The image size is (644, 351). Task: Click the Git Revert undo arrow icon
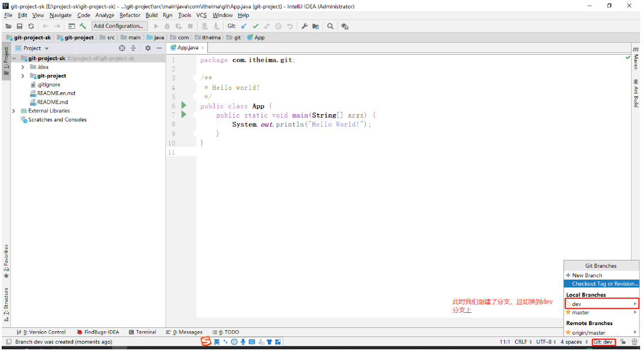[290, 26]
